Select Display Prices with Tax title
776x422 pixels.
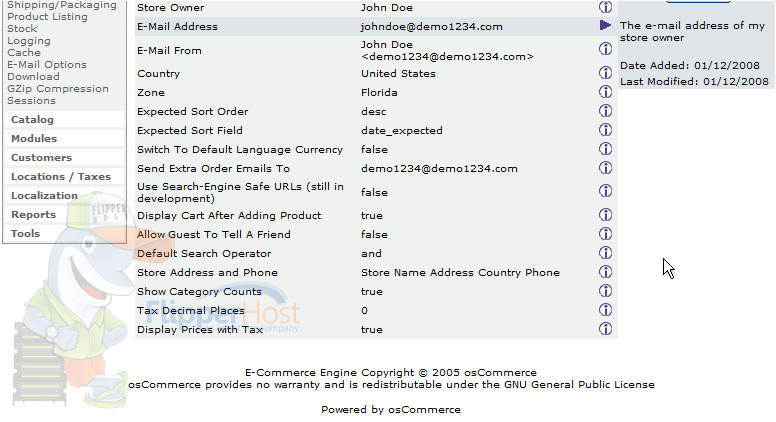click(x=200, y=329)
